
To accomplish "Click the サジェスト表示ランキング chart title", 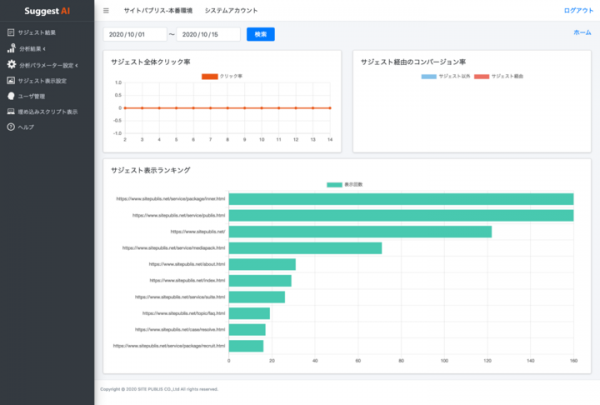I will coord(150,170).
